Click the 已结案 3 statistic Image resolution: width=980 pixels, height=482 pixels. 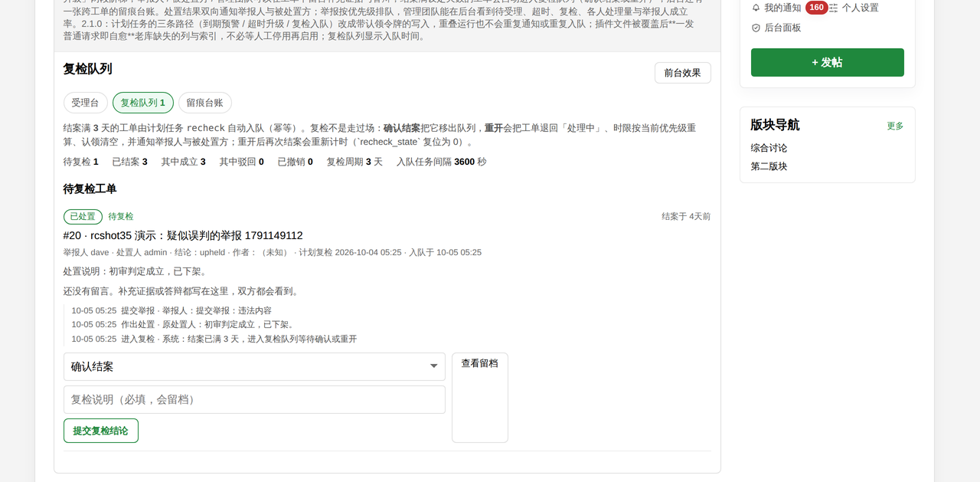[x=129, y=162]
